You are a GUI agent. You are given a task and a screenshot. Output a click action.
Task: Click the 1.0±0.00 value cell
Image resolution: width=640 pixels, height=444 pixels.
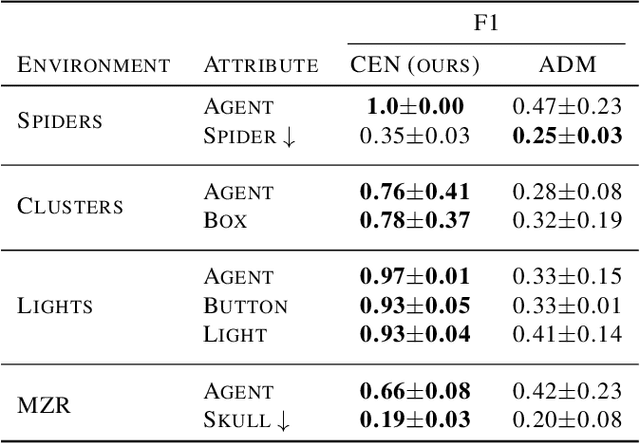click(415, 106)
